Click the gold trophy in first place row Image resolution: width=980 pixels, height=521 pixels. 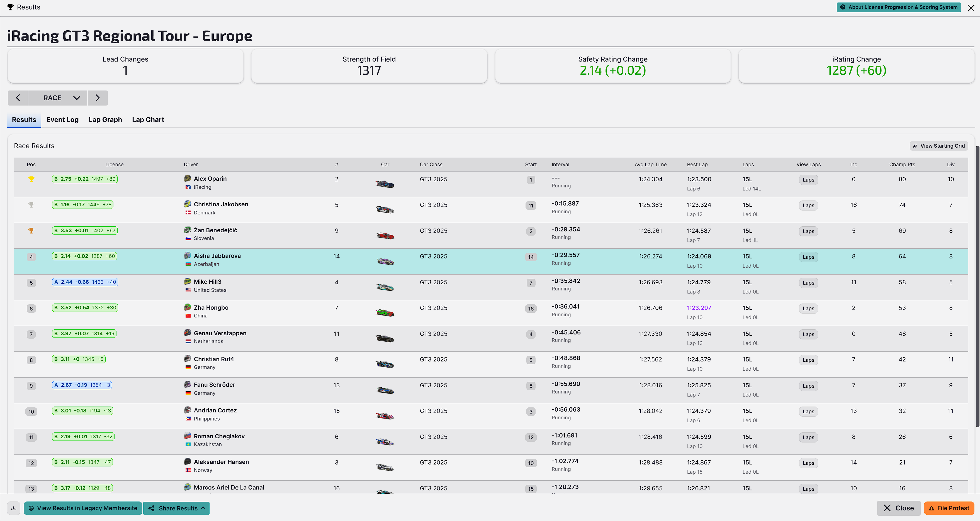pyautogui.click(x=31, y=179)
